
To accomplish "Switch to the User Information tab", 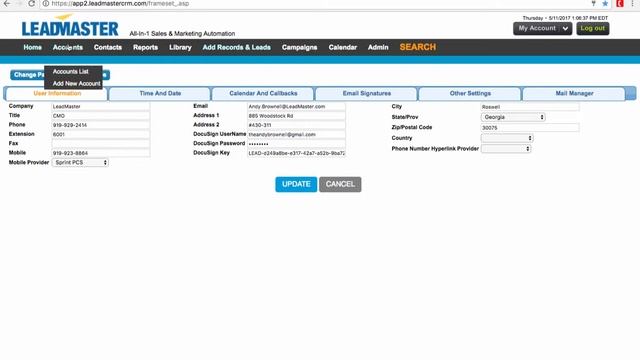I will 57,93.
